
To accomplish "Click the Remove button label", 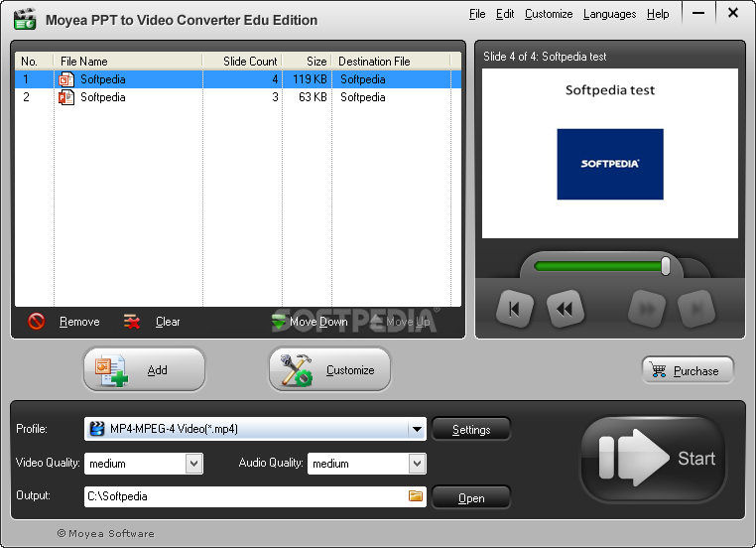I will 79,322.
